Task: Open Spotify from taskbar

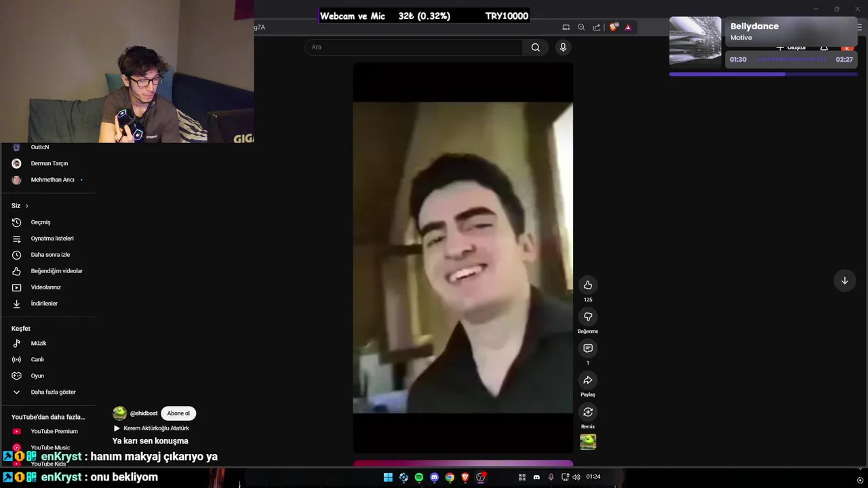Action: [x=419, y=477]
